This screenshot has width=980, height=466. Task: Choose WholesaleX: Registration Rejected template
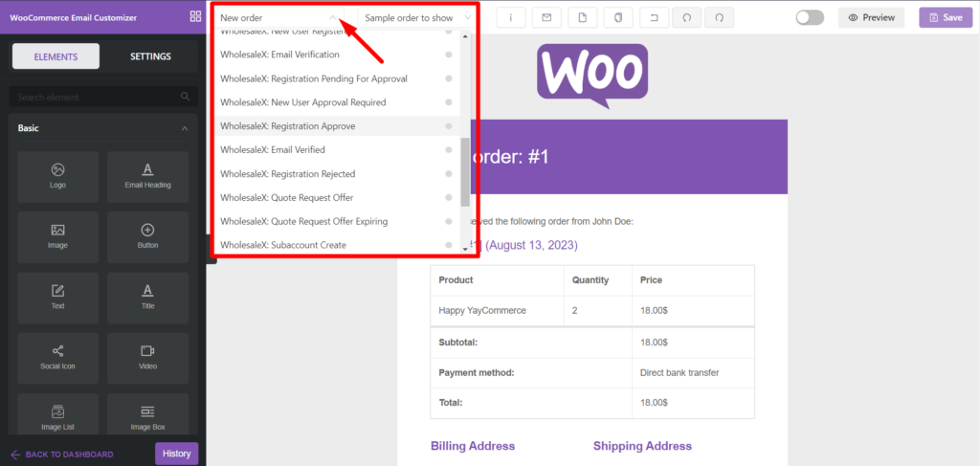[336, 173]
